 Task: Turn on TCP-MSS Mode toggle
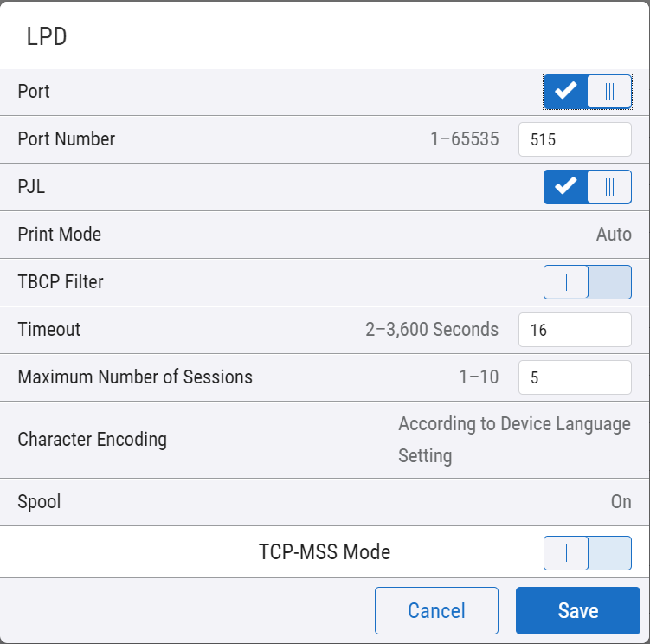point(587,552)
